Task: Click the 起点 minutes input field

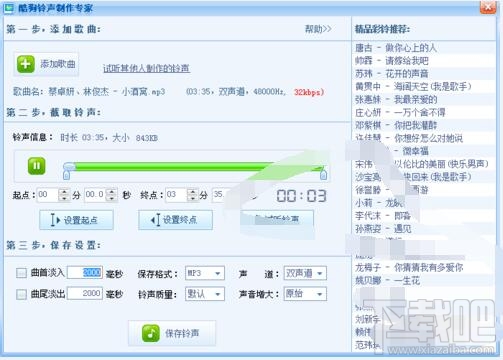Action: point(48,195)
